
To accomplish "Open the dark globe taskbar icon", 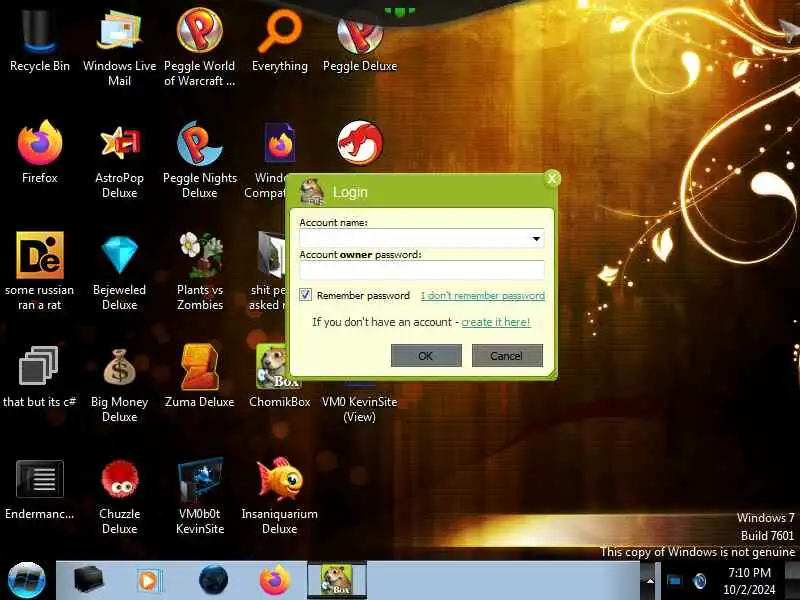I will point(213,580).
